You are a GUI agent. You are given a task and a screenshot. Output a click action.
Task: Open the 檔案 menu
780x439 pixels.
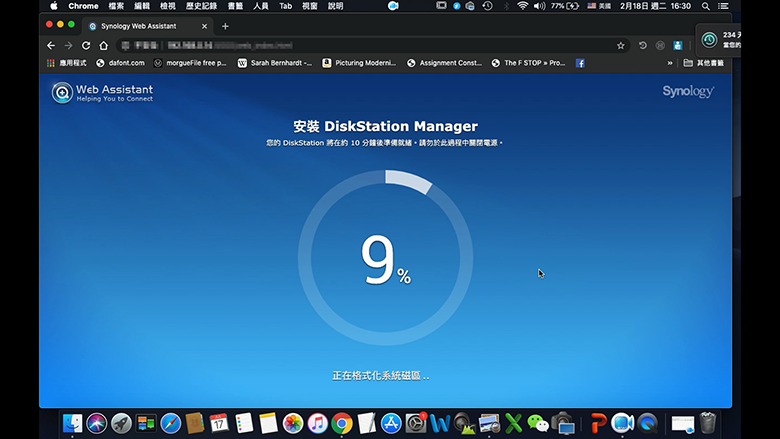[116, 6]
